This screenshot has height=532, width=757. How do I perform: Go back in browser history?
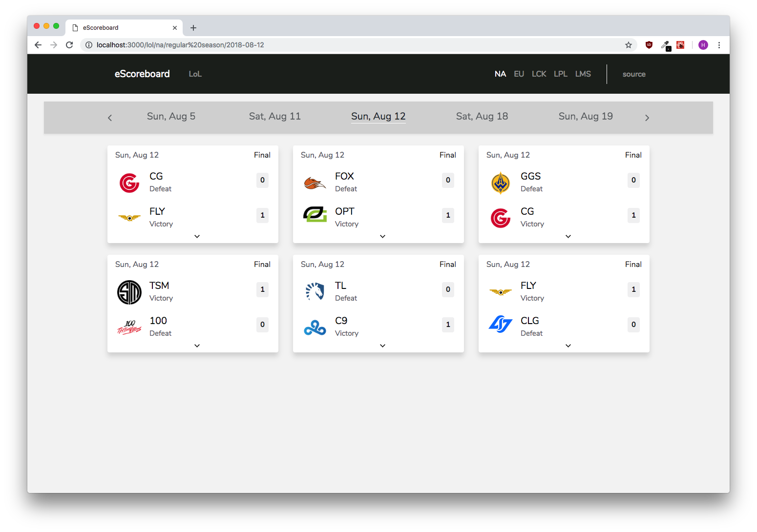point(38,45)
